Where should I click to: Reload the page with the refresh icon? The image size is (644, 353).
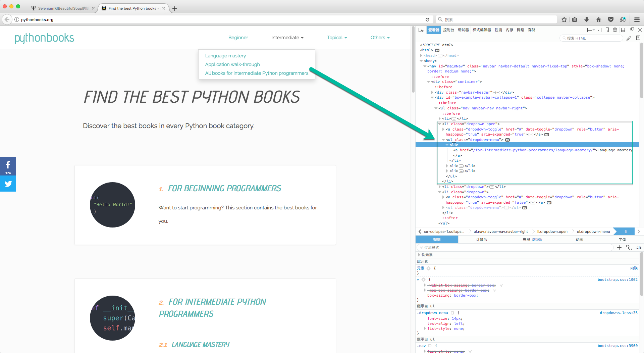(x=427, y=19)
